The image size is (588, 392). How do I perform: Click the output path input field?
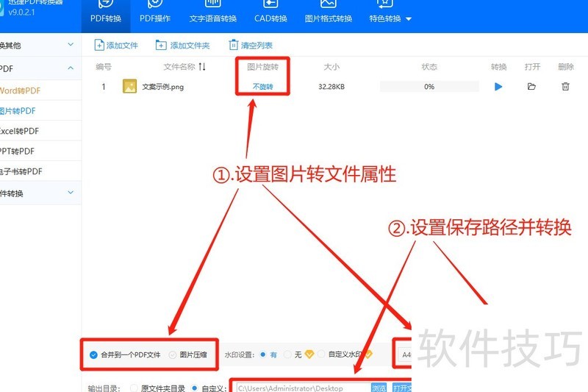click(x=302, y=388)
